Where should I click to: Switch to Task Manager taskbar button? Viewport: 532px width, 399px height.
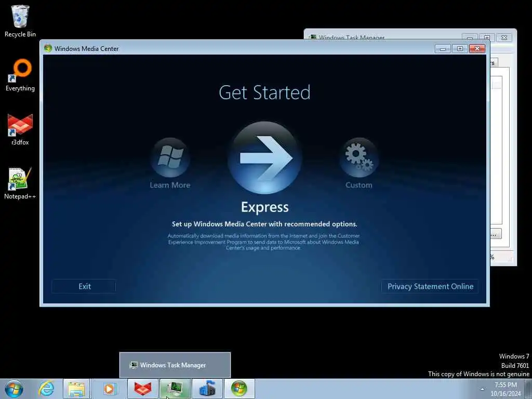pyautogui.click(x=175, y=389)
